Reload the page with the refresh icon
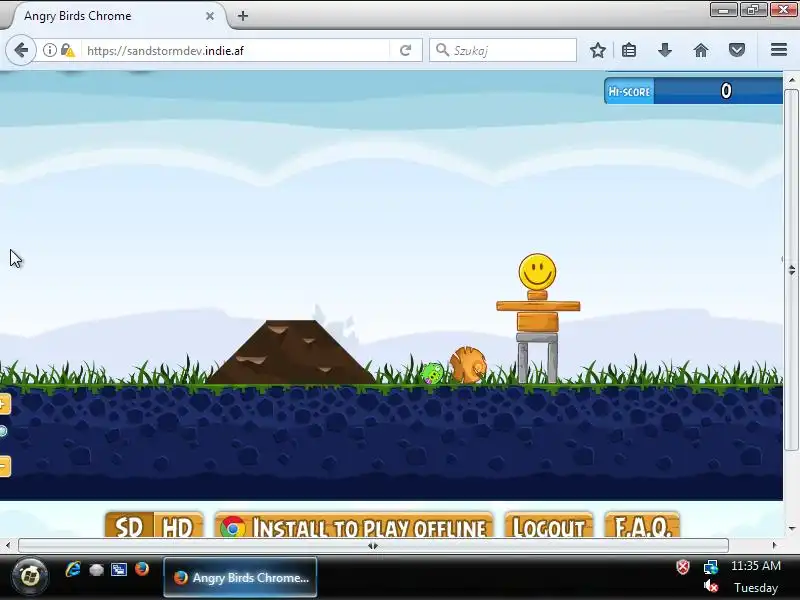The width and height of the screenshot is (800, 600). tap(406, 50)
